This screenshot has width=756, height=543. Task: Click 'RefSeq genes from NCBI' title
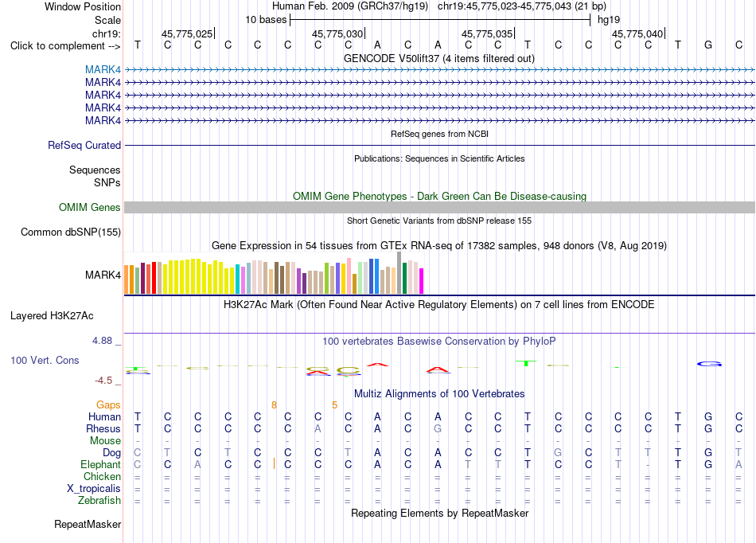pos(439,134)
